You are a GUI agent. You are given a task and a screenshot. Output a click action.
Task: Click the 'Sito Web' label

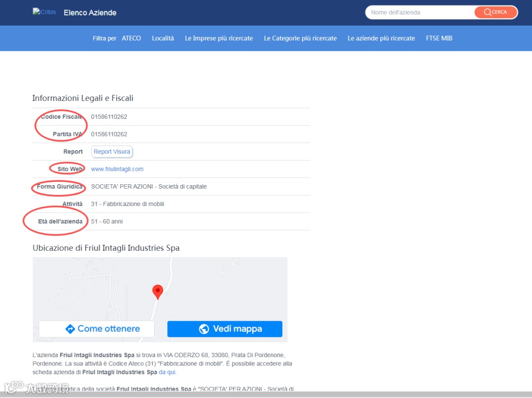[70, 169]
